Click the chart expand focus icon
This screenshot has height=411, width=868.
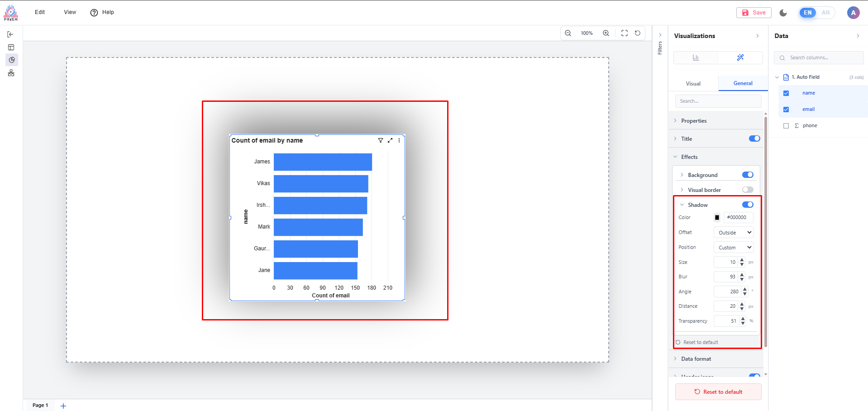click(x=390, y=140)
